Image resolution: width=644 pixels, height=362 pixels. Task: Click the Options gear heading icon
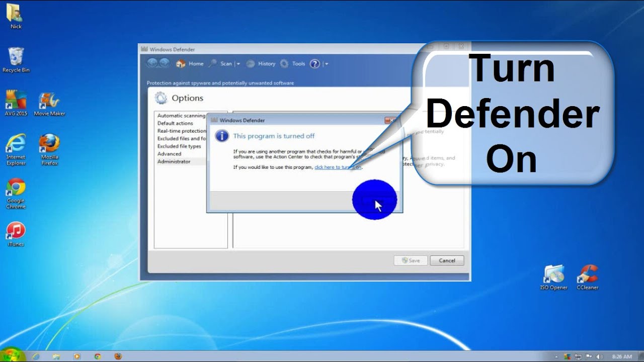point(161,98)
